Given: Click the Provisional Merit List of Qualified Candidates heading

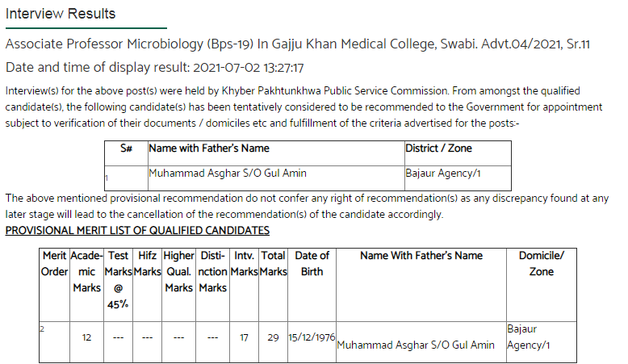Looking at the screenshot, I should [x=137, y=231].
